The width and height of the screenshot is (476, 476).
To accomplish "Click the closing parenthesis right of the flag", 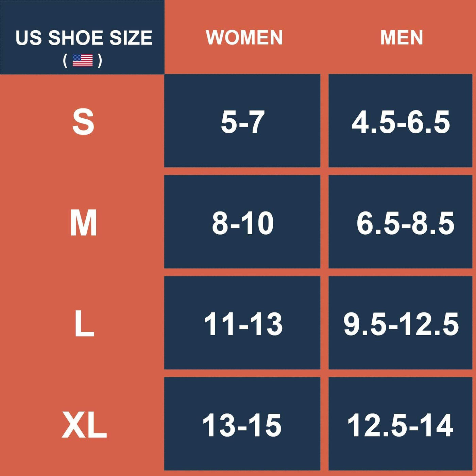I will coord(100,61).
